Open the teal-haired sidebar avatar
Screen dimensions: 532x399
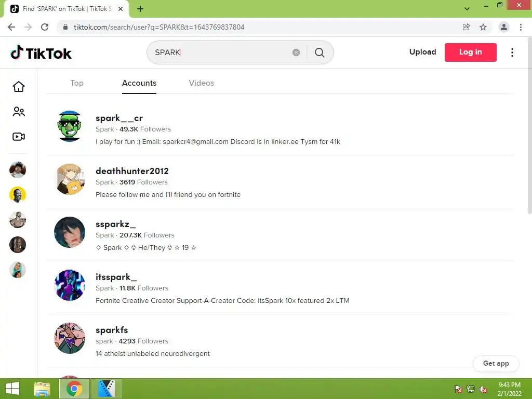pyautogui.click(x=18, y=270)
